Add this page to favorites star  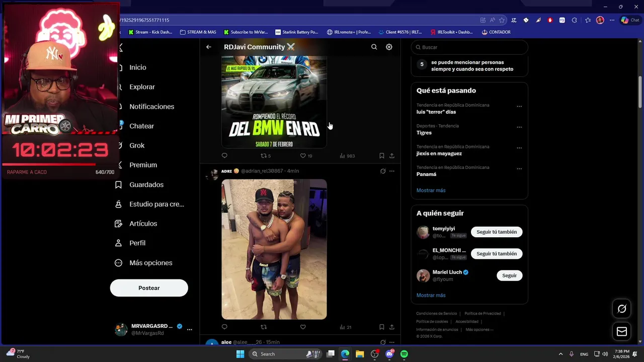pyautogui.click(x=502, y=20)
